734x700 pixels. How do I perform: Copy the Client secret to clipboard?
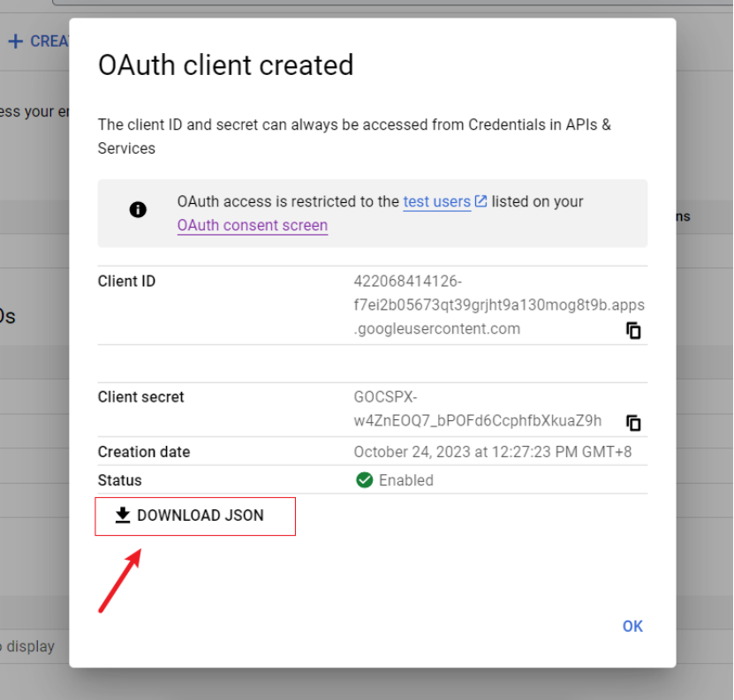[x=633, y=422]
